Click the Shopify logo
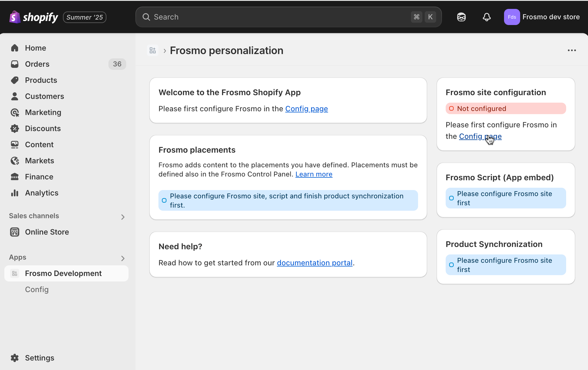The width and height of the screenshot is (588, 370). click(x=33, y=17)
